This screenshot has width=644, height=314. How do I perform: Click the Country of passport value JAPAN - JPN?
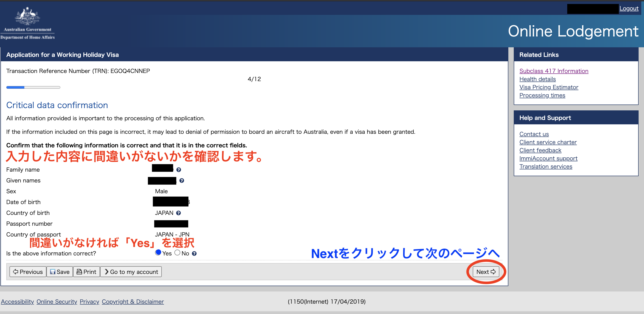(x=172, y=234)
